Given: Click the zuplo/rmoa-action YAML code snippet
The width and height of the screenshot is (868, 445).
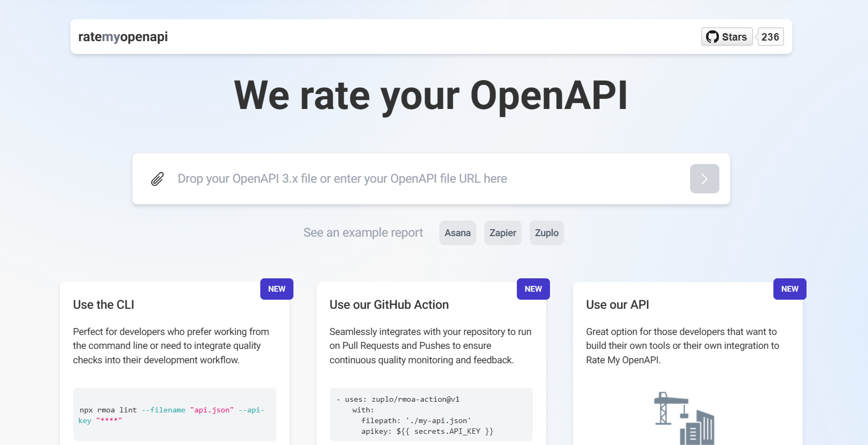Looking at the screenshot, I should pyautogui.click(x=431, y=415).
